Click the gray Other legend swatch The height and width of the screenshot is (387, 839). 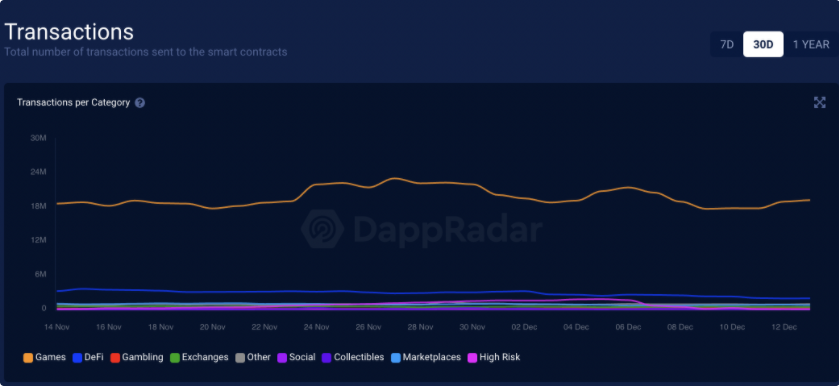pyautogui.click(x=240, y=358)
